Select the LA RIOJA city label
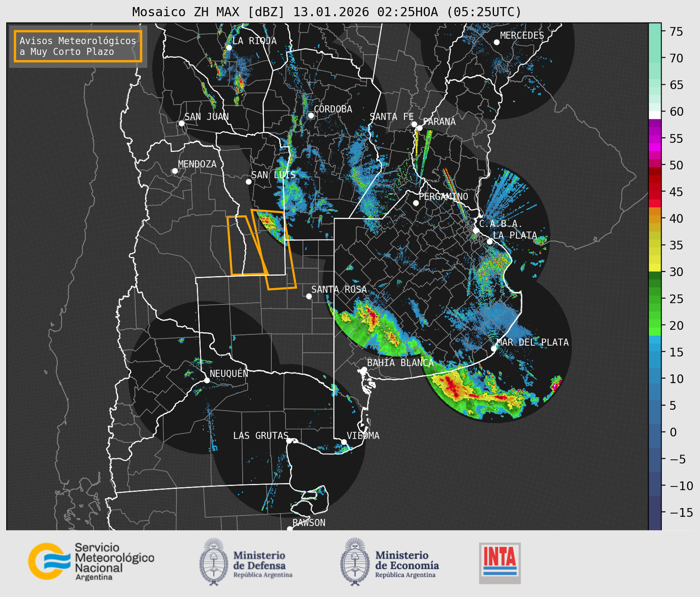Image resolution: width=700 pixels, height=597 pixels. tap(254, 41)
